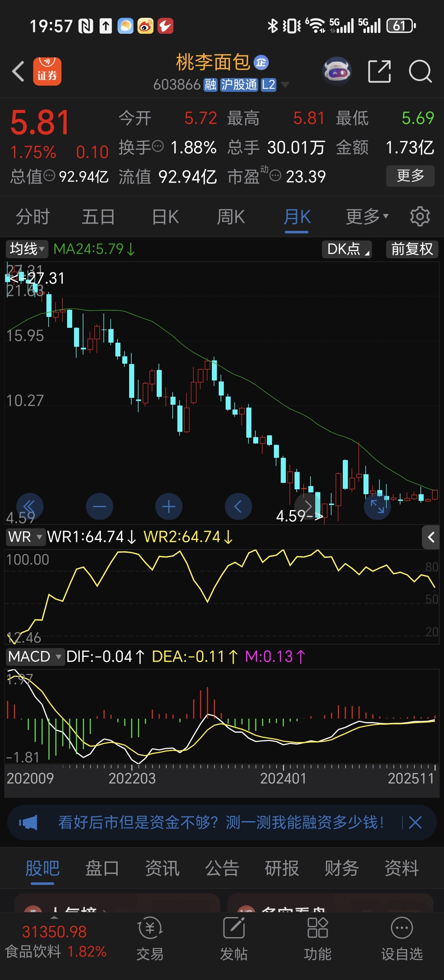Screen dimensions: 444x980
Task: Switch to 五日 five-day tab
Action: pos(98,217)
